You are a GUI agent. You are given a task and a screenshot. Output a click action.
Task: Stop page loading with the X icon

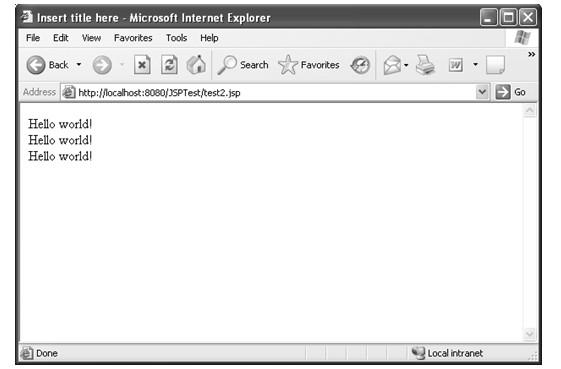[142, 65]
